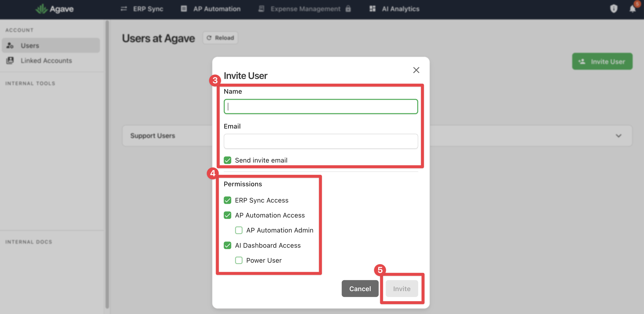Uncheck AI Dashboard Access

(x=227, y=245)
